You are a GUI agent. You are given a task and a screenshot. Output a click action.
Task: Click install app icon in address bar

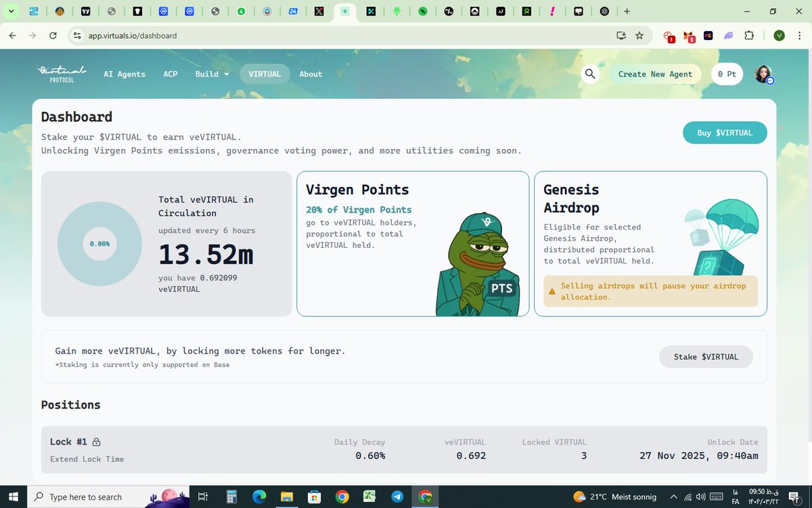pyautogui.click(x=621, y=35)
